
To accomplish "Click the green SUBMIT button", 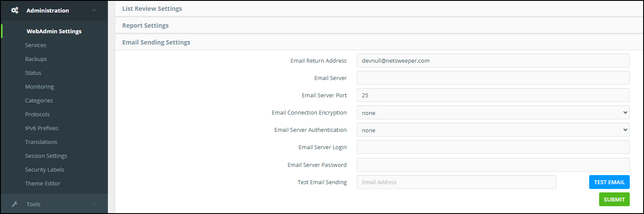I will coord(614,199).
